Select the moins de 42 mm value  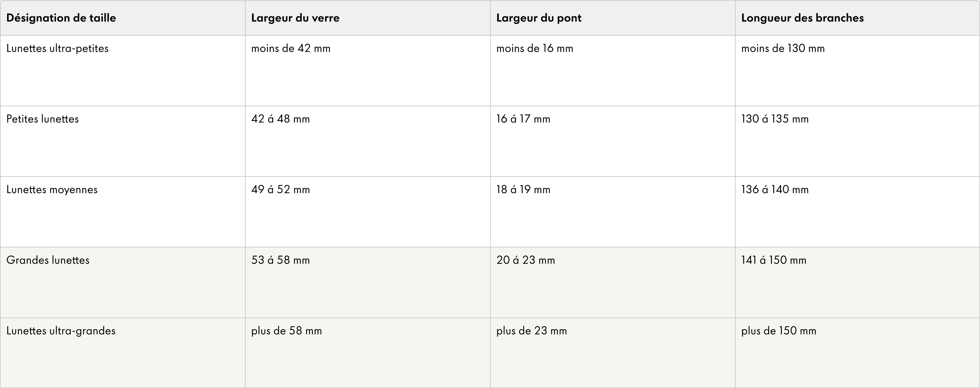pos(291,48)
